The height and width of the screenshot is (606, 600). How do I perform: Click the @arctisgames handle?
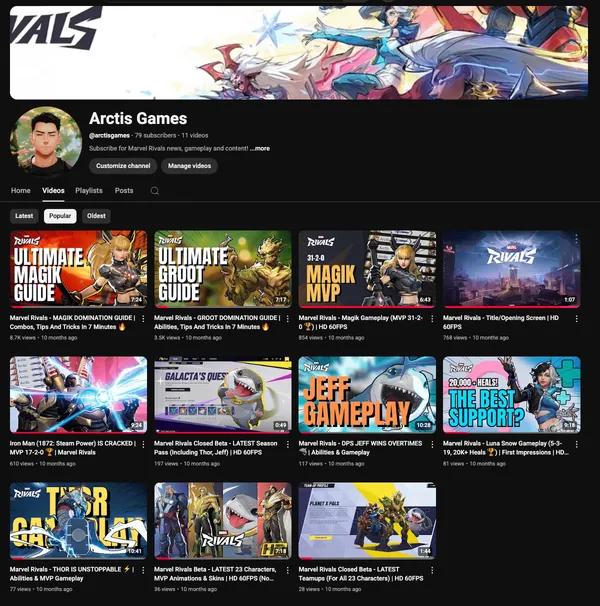pos(109,136)
